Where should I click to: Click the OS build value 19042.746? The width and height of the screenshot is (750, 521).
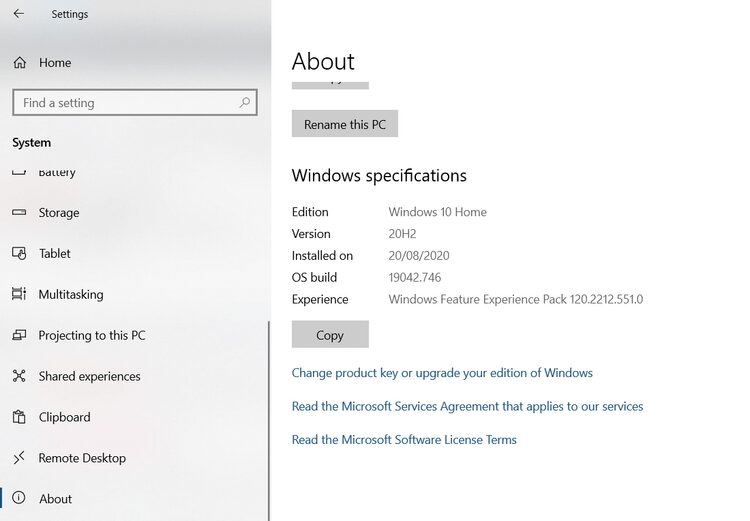[x=415, y=277]
